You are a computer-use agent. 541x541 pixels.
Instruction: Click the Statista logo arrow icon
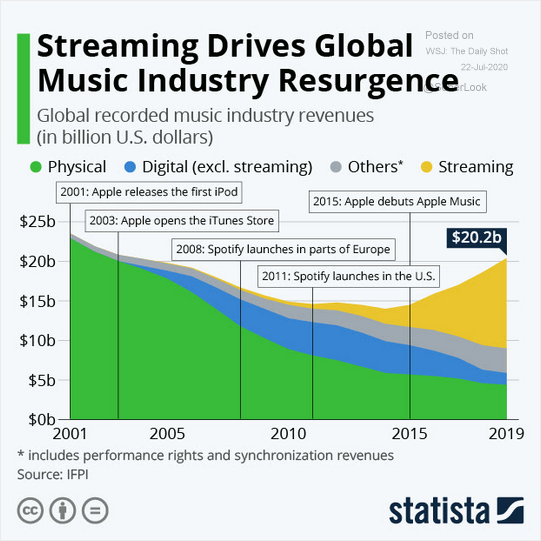coord(510,510)
